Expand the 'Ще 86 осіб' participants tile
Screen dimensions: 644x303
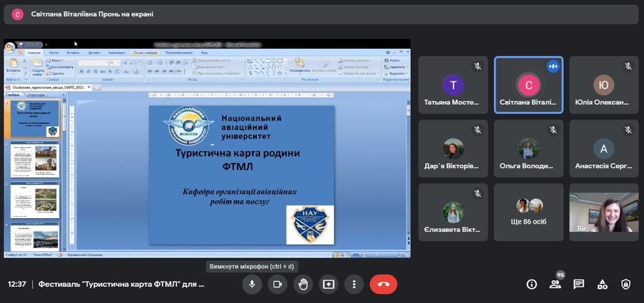(x=528, y=212)
